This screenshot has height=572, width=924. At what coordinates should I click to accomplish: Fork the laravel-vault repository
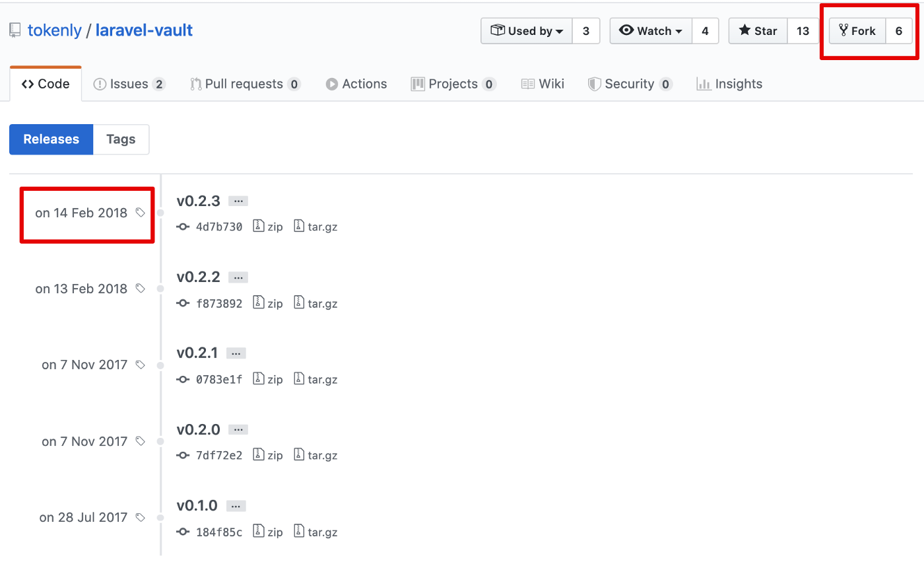(857, 31)
